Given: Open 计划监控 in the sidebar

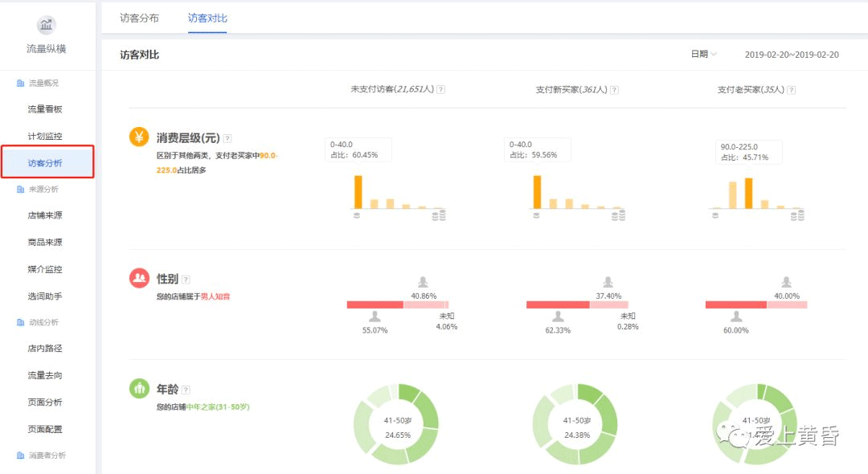Looking at the screenshot, I should click(x=45, y=137).
